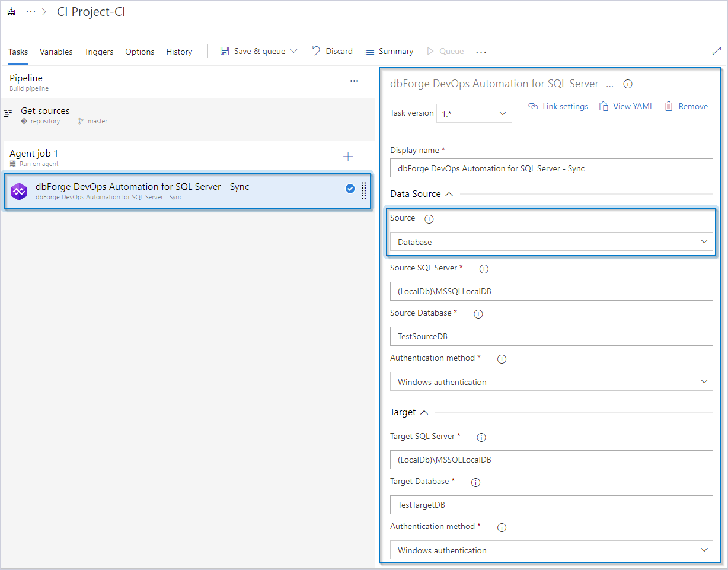Click the Azure DevOps project icon in breadcrumb
Image resolution: width=728 pixels, height=570 pixels.
tap(11, 12)
